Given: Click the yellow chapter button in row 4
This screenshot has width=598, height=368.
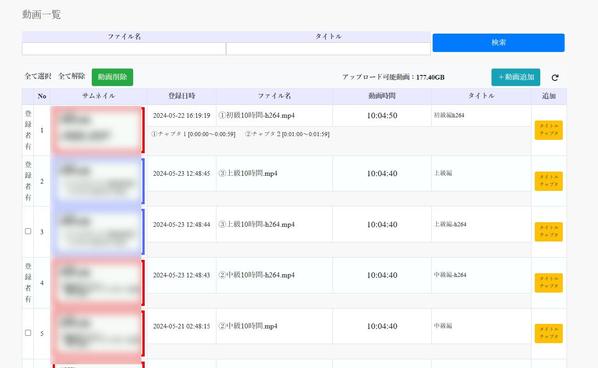Looking at the screenshot, I should 549,283.
